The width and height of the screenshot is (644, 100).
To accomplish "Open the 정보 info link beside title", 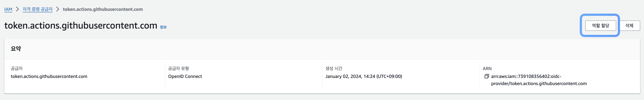I will point(163,27).
